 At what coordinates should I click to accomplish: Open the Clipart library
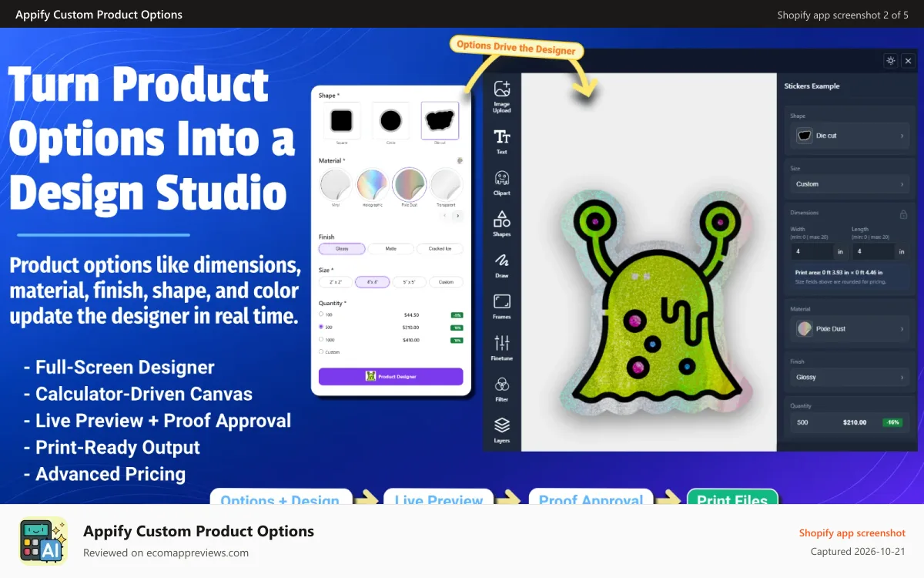502,183
